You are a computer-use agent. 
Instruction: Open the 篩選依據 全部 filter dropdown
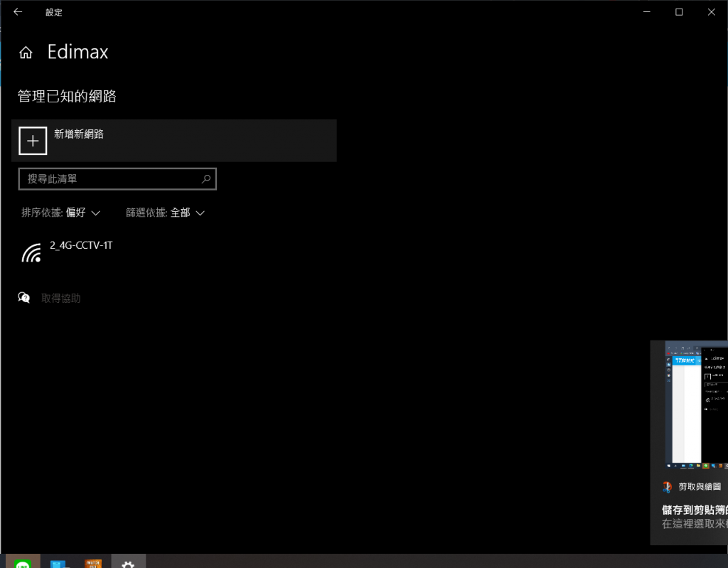[x=165, y=213]
